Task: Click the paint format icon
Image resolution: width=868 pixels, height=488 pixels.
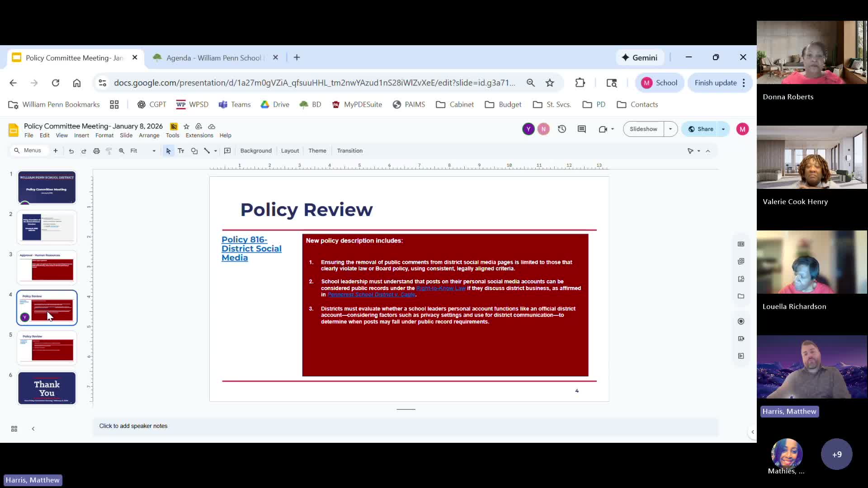Action: [x=109, y=151]
